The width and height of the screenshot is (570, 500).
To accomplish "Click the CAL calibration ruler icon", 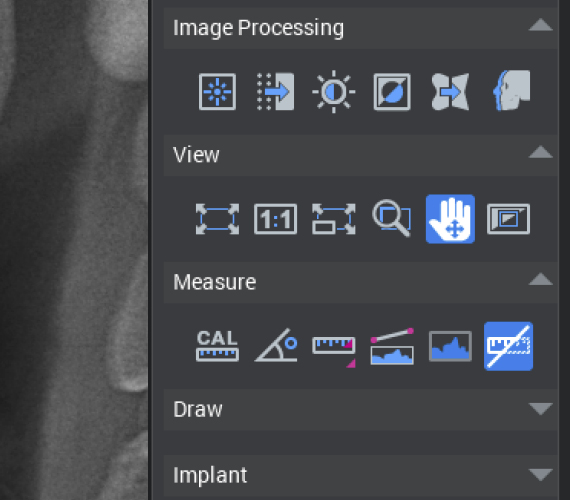I will (x=217, y=345).
